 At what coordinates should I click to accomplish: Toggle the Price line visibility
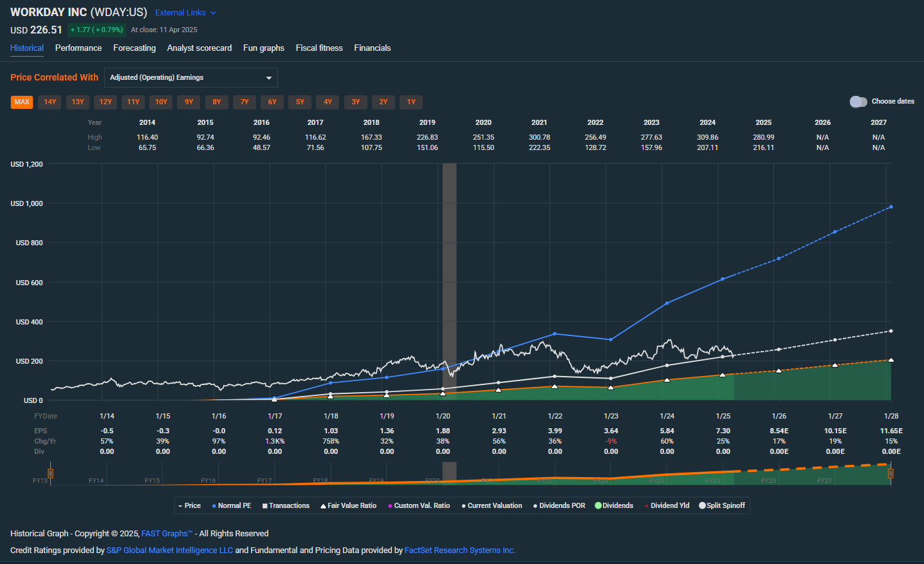point(189,505)
